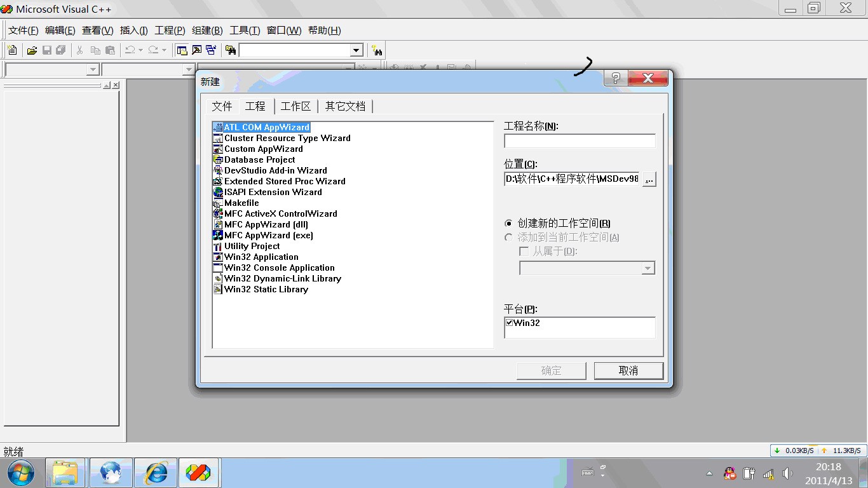This screenshot has height=488, width=868.
Task: Select Win32 Static Library in the list
Action: click(x=266, y=289)
